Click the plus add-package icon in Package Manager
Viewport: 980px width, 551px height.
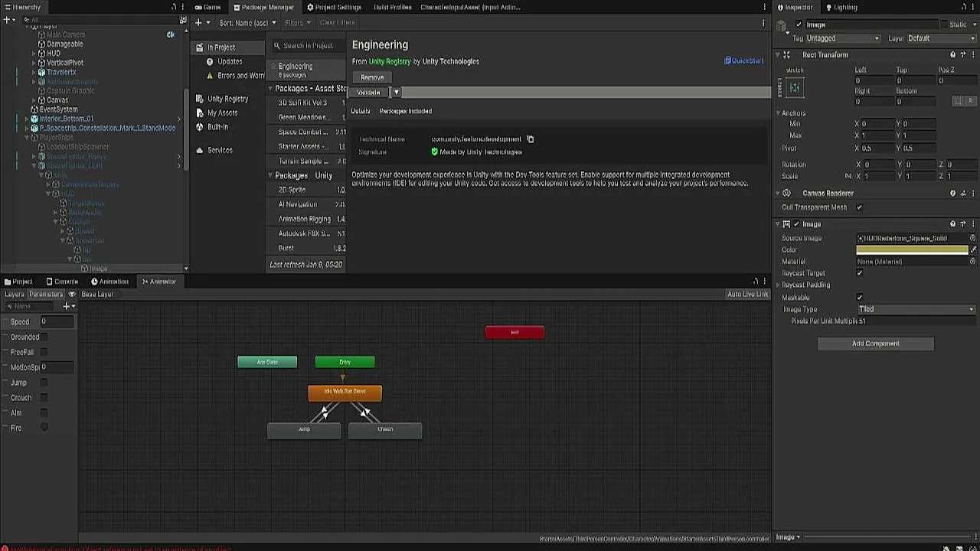(198, 23)
